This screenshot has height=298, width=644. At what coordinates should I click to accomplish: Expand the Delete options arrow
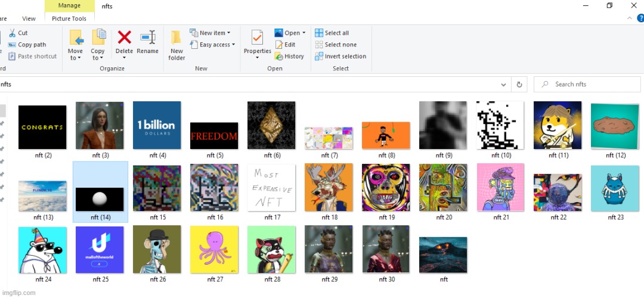tap(124, 58)
